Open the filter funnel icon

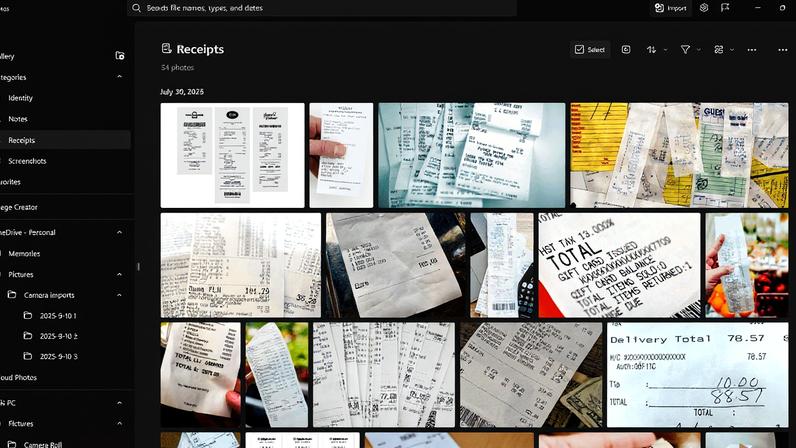[x=685, y=49]
